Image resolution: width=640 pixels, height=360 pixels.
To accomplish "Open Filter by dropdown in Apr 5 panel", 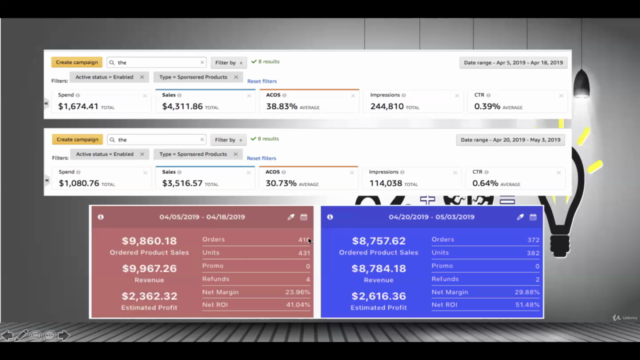I will tap(229, 62).
